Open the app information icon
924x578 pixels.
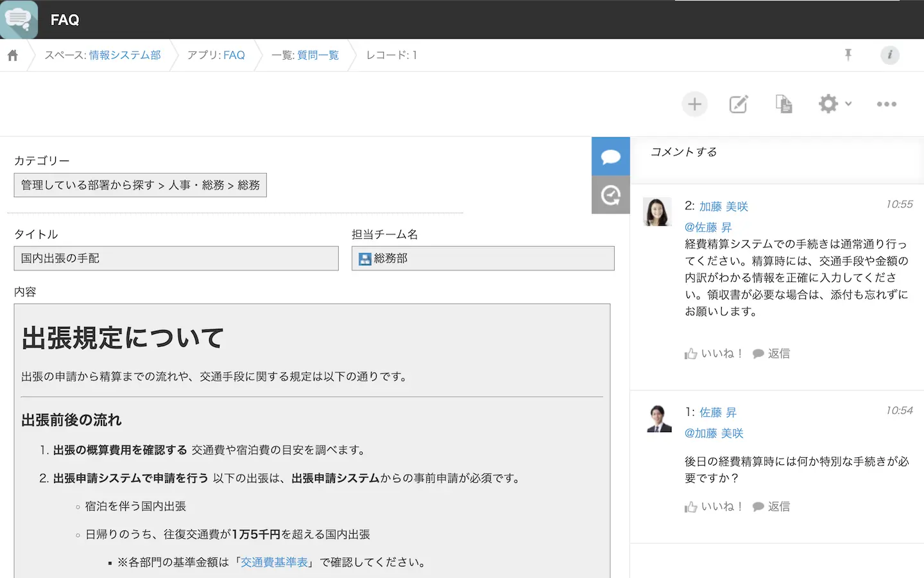point(889,55)
